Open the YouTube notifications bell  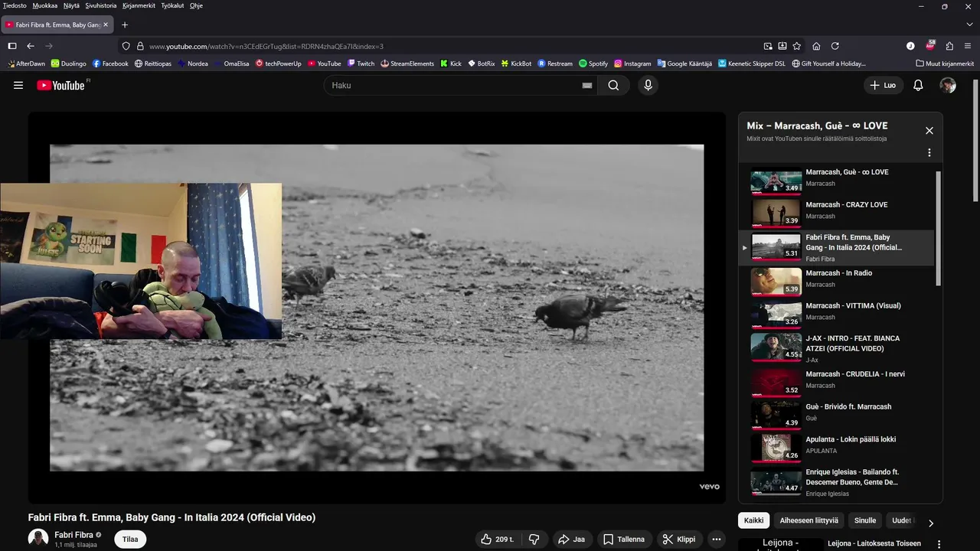point(918,86)
